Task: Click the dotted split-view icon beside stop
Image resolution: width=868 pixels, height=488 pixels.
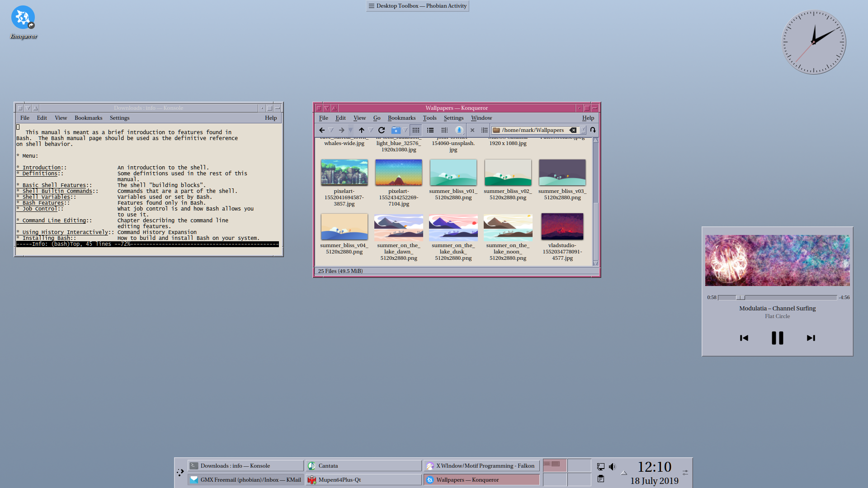Action: pos(484,130)
